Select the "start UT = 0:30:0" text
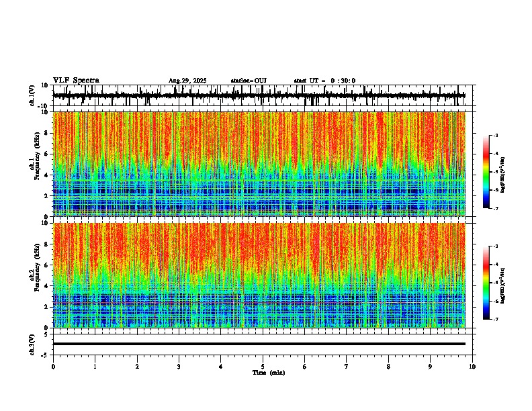The image size is (532, 411). 324,81
